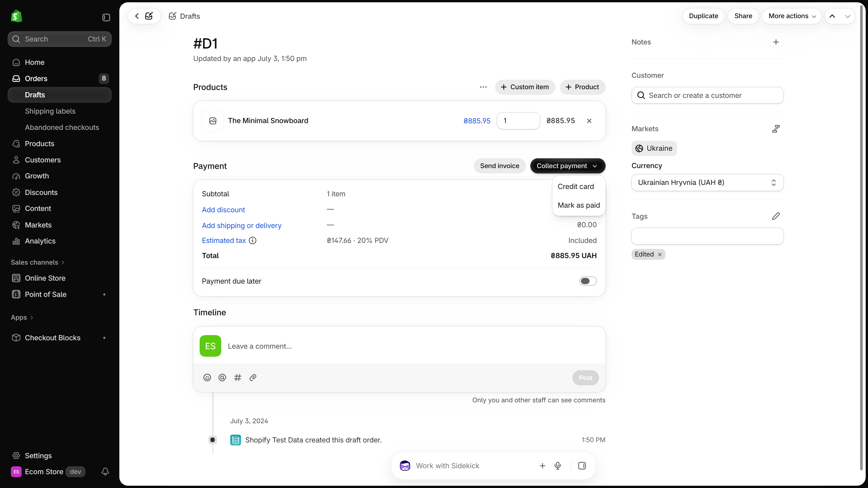Click the Send invoice button
The height and width of the screenshot is (488, 868).
[499, 166]
